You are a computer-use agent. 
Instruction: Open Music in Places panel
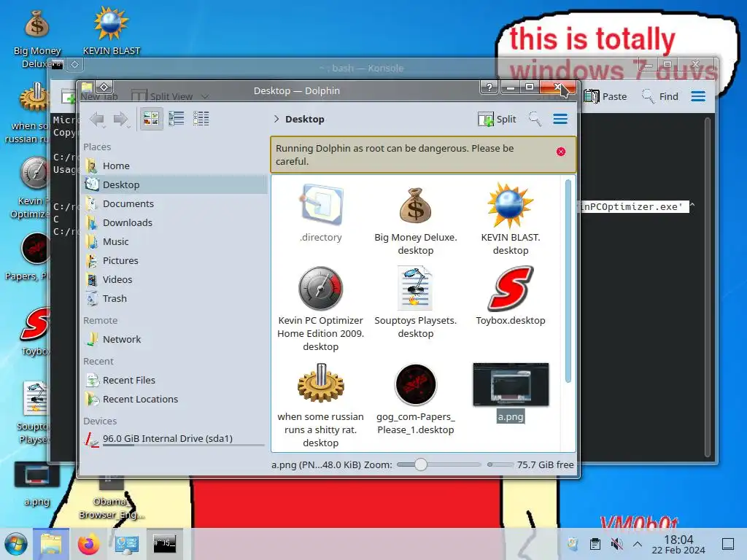pyautogui.click(x=174, y=242)
